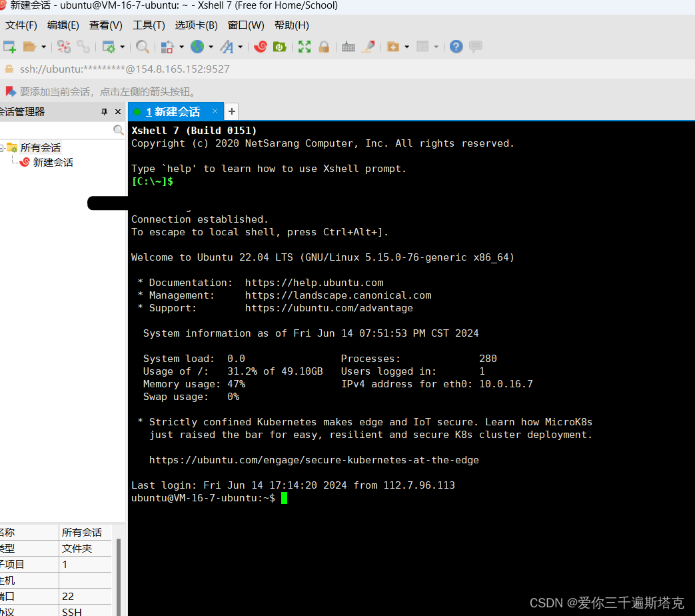695x616 pixels.
Task: Toggle auto-hide pin on 会话管理器 panel
Action: tap(105, 111)
